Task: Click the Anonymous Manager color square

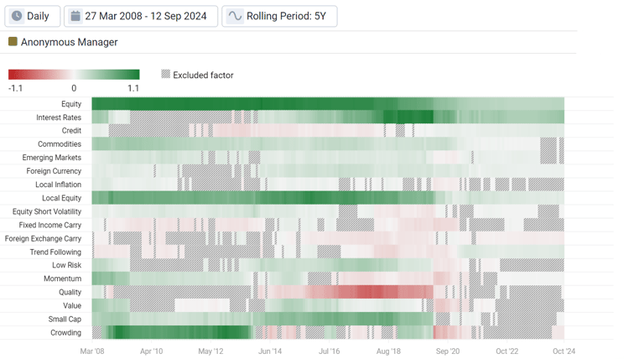Action: pyautogui.click(x=13, y=41)
